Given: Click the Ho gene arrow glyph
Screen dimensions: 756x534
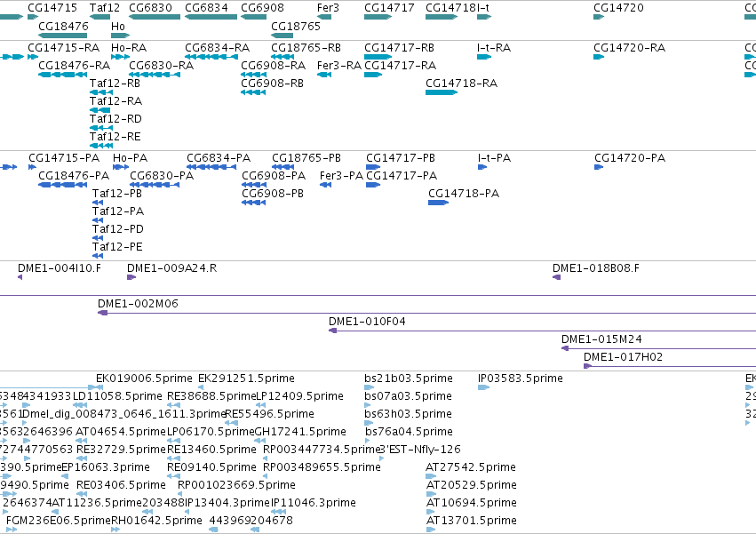Looking at the screenshot, I should point(120,36).
